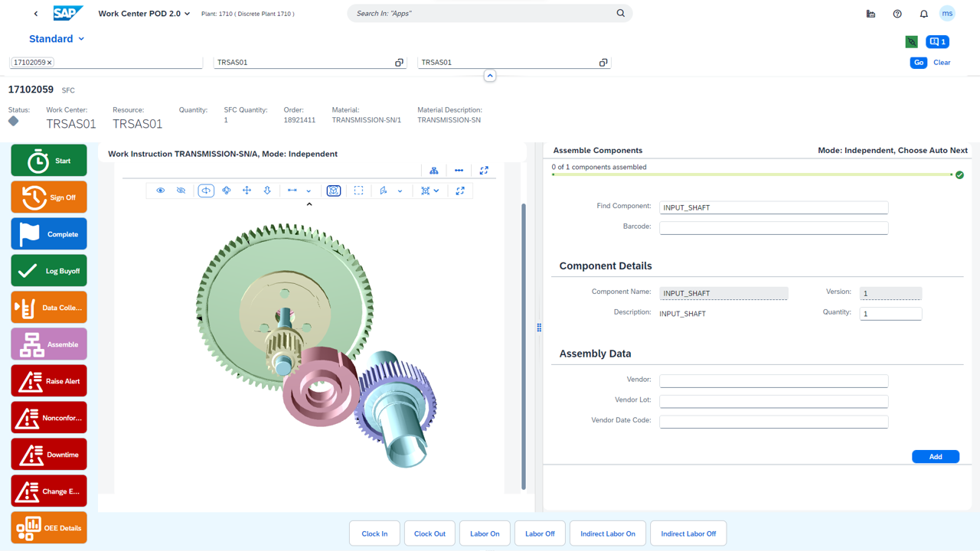The height and width of the screenshot is (551, 980).
Task: Open the help question mark icon
Action: click(x=897, y=14)
